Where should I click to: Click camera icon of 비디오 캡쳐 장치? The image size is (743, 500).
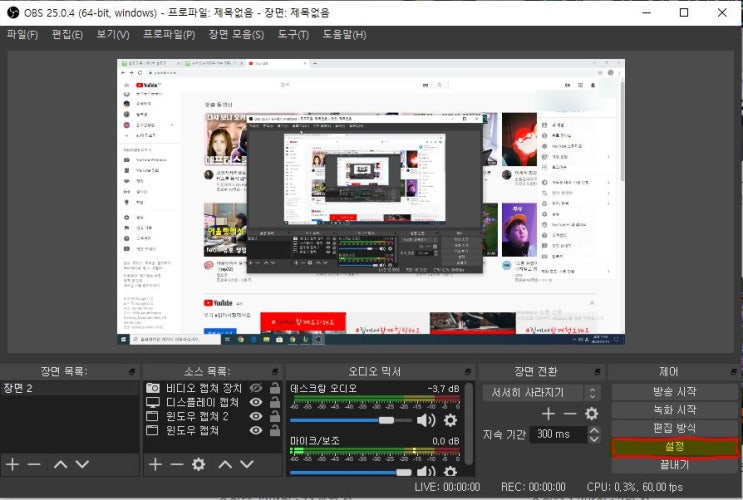153,388
